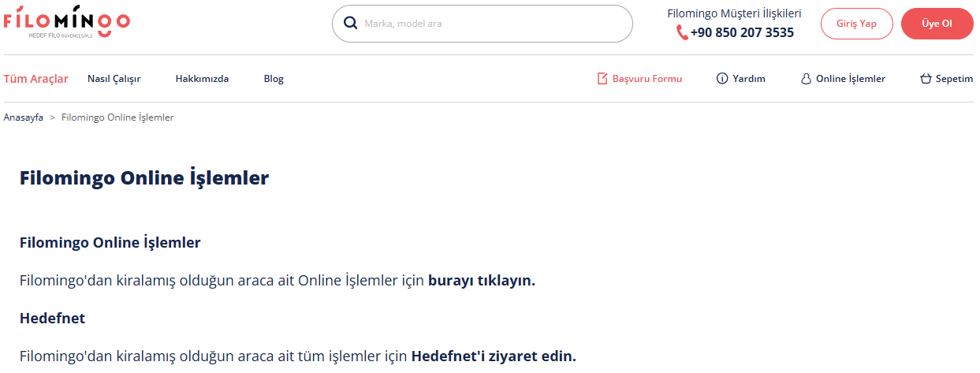Click the magnifier search icon

[x=351, y=24]
